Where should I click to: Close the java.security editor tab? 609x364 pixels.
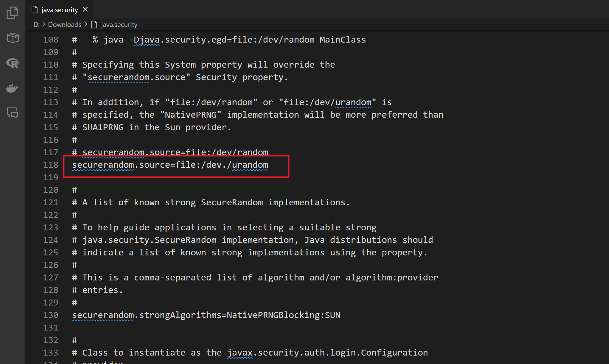[85, 9]
